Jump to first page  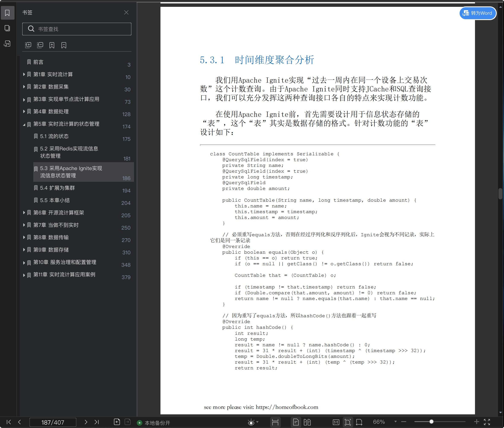(x=9, y=422)
